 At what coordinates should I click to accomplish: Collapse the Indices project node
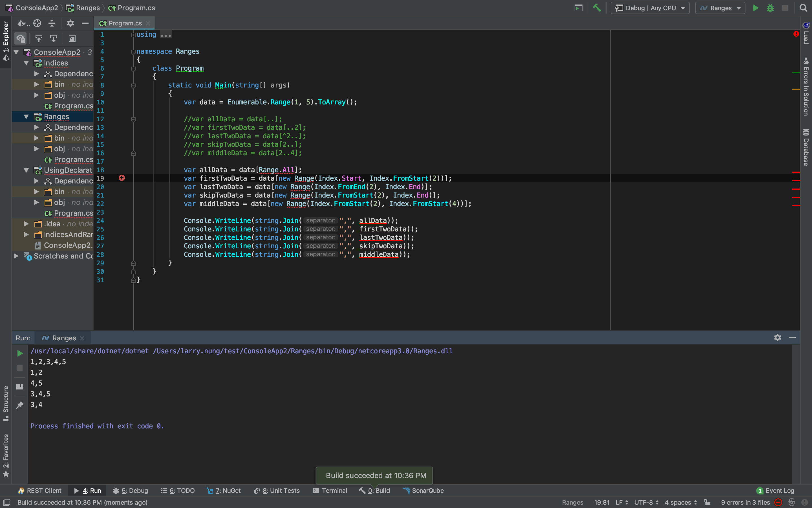(x=26, y=63)
